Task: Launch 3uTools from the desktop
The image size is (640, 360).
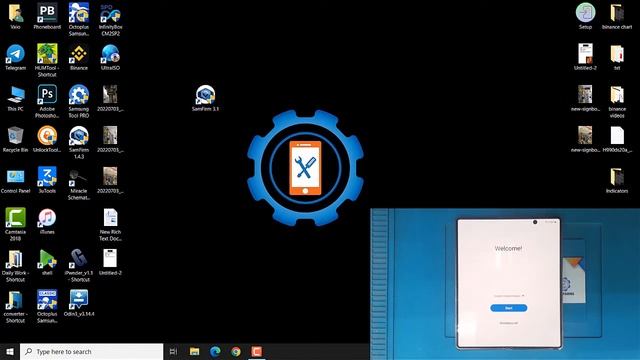Action: [x=47, y=180]
